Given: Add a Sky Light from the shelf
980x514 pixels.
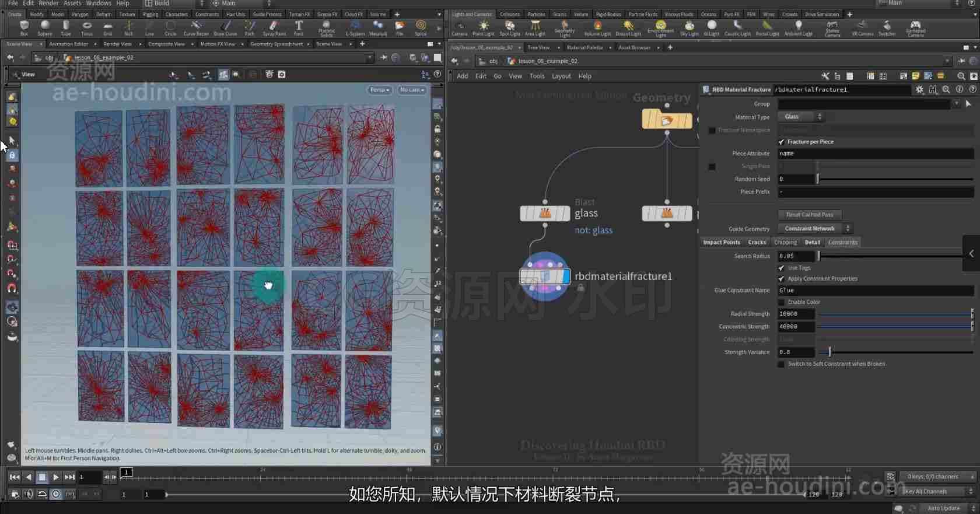Looking at the screenshot, I should (689, 28).
